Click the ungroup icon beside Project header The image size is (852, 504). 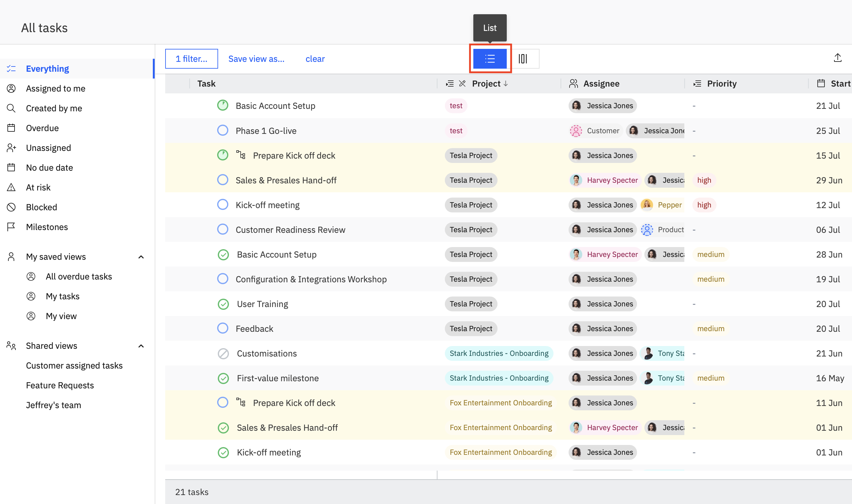click(462, 83)
